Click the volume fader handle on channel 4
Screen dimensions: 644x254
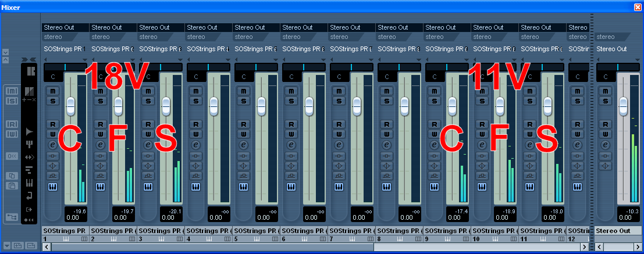pos(214,105)
